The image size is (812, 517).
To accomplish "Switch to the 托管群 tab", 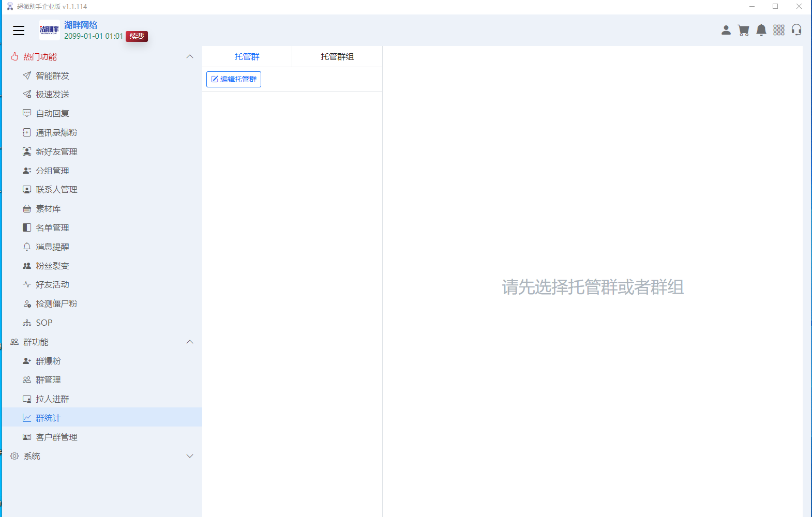I will pos(247,56).
